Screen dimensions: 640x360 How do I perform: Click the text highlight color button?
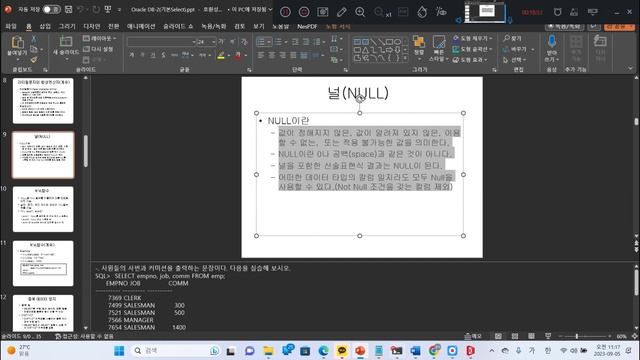point(221,55)
